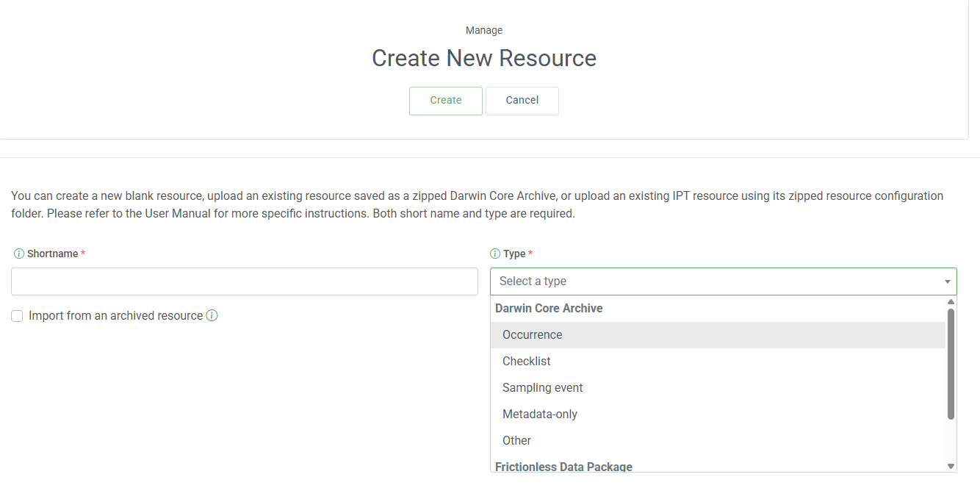
Task: Pick Metadata-only from the type options
Action: 540,414
